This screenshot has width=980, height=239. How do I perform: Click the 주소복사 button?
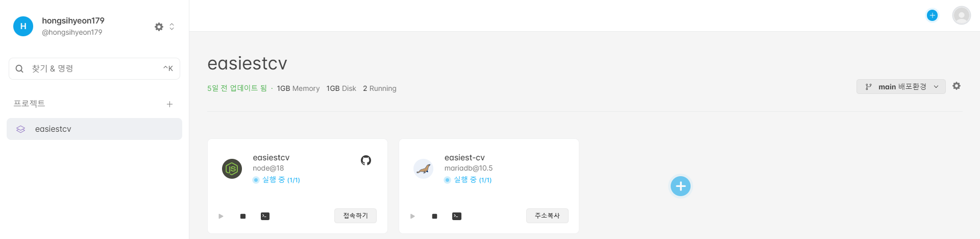point(547,216)
